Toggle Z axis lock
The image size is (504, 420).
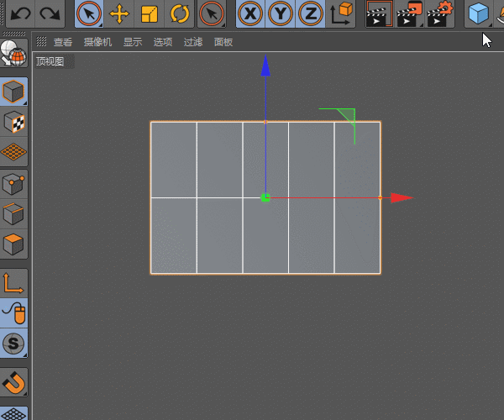click(311, 13)
